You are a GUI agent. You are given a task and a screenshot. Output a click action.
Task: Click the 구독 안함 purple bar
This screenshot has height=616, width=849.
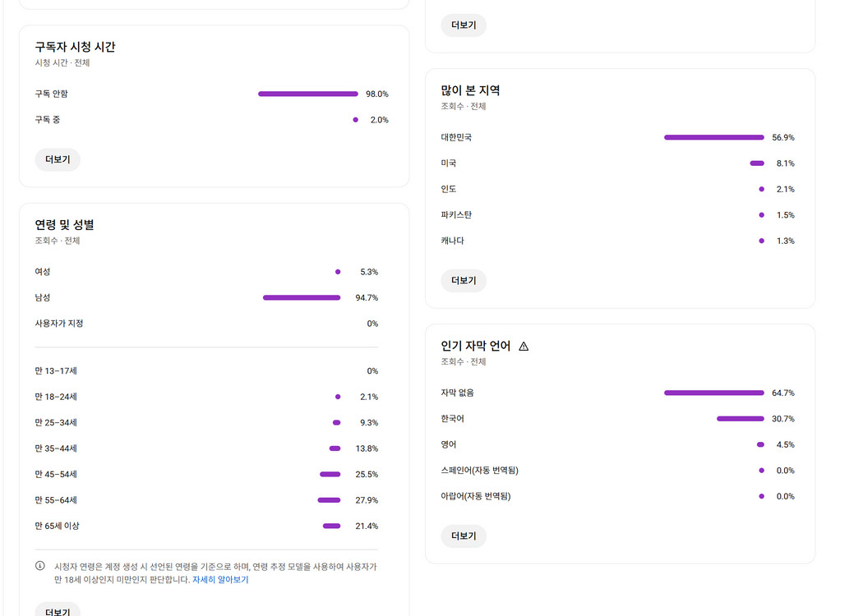(307, 94)
